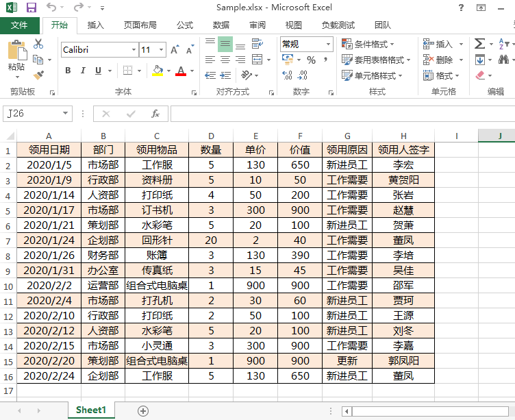Apply comma style number format
Viewport: 515px width, 420px height.
coord(325,60)
